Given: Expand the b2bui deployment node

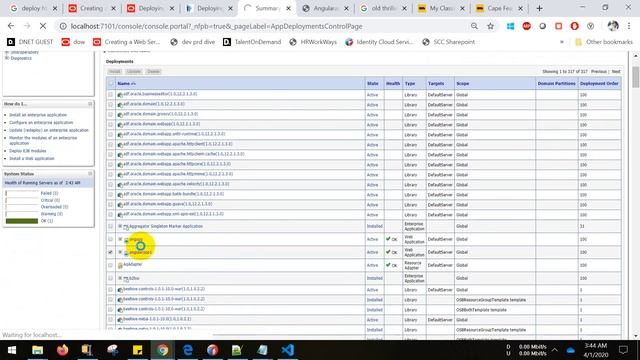Looking at the screenshot, I should point(120,278).
